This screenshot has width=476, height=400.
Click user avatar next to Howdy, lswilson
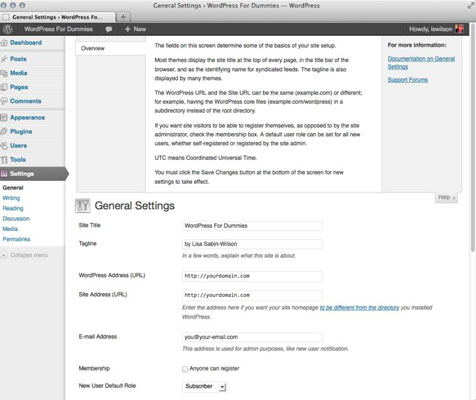(x=460, y=29)
